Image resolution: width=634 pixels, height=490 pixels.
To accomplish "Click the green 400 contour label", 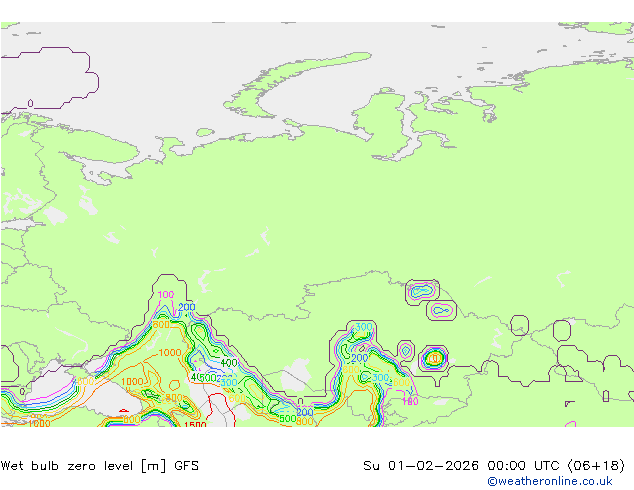I will [x=229, y=363].
